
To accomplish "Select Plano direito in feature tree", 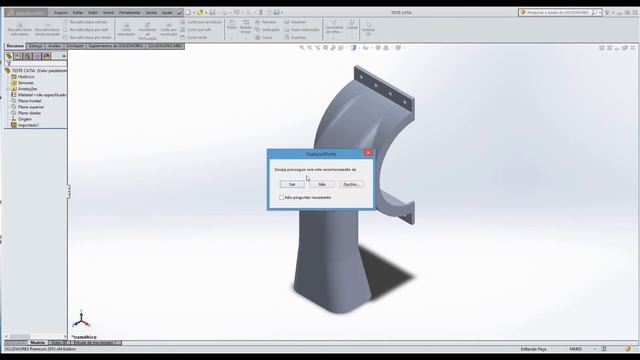I will point(29,113).
